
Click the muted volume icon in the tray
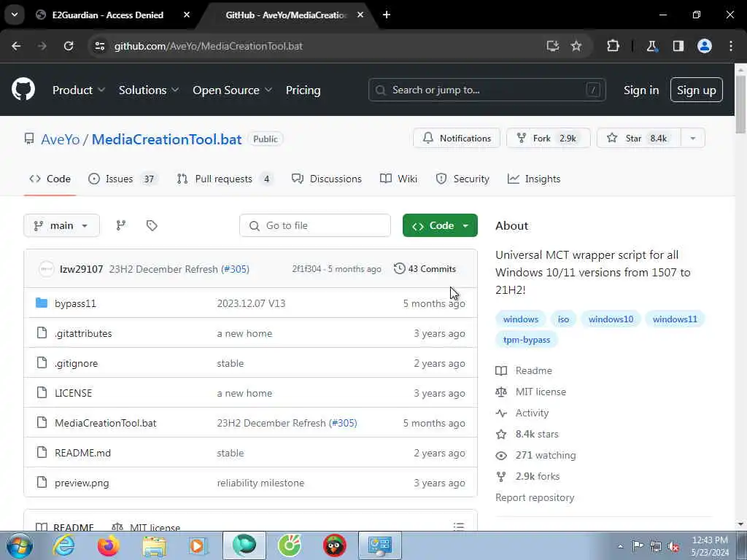pyautogui.click(x=673, y=546)
